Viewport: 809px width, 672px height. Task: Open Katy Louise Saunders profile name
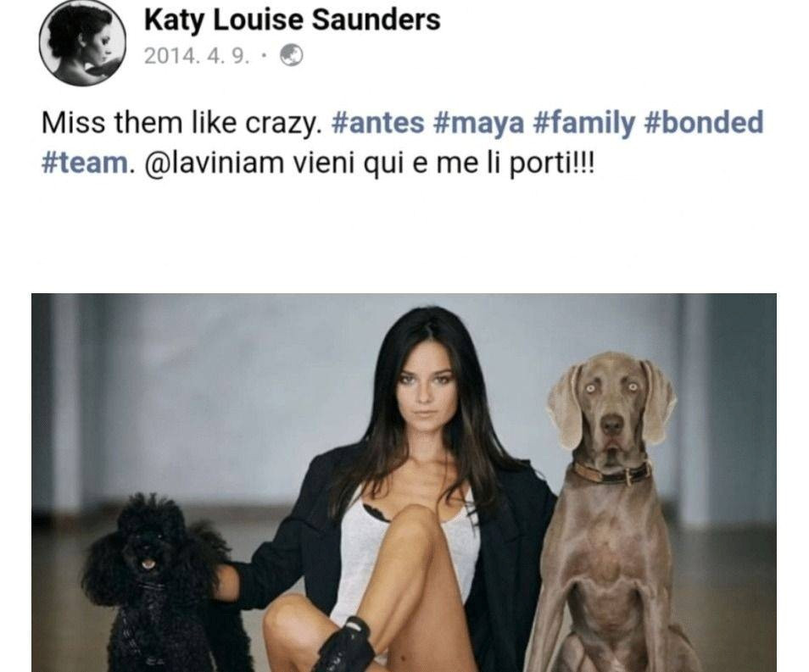[x=292, y=20]
